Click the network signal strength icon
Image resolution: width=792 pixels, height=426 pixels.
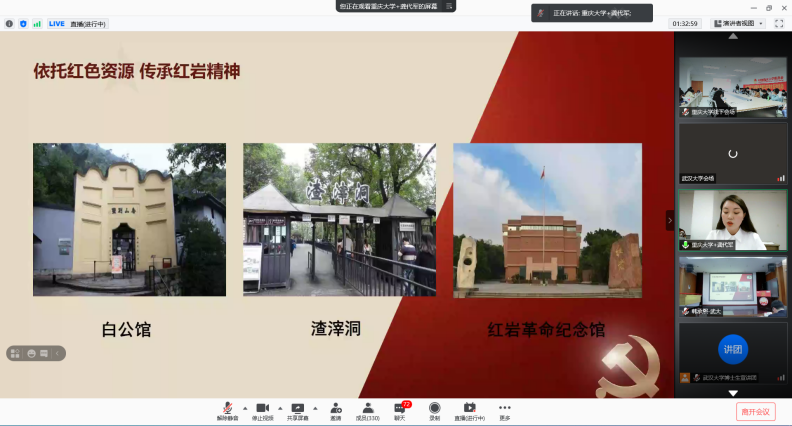pos(37,23)
